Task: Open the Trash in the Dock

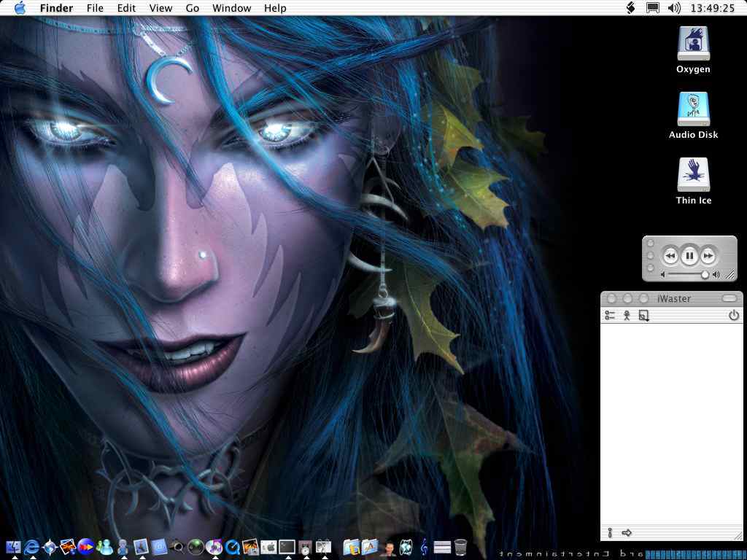Action: 460,547
